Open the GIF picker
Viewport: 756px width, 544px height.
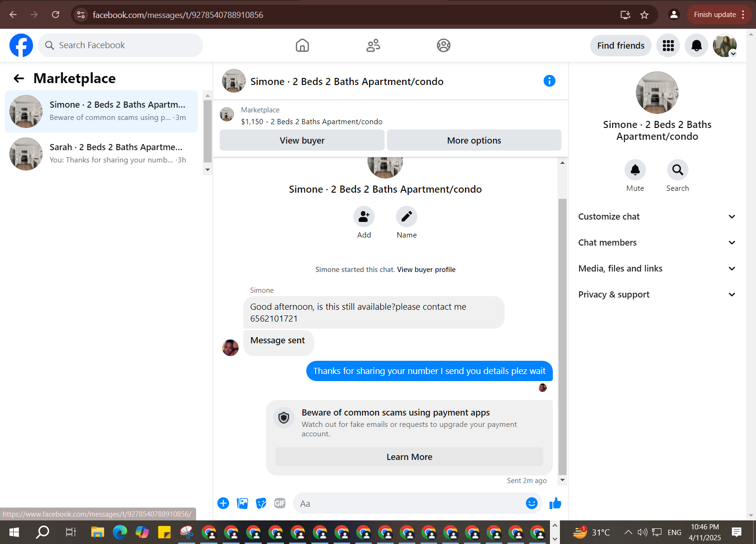(280, 503)
